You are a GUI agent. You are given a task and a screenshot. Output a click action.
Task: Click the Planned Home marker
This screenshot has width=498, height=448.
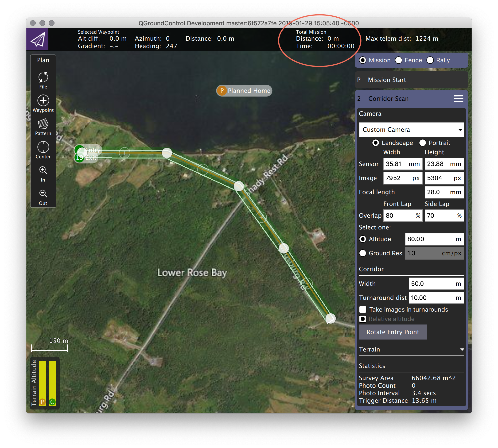coord(244,91)
